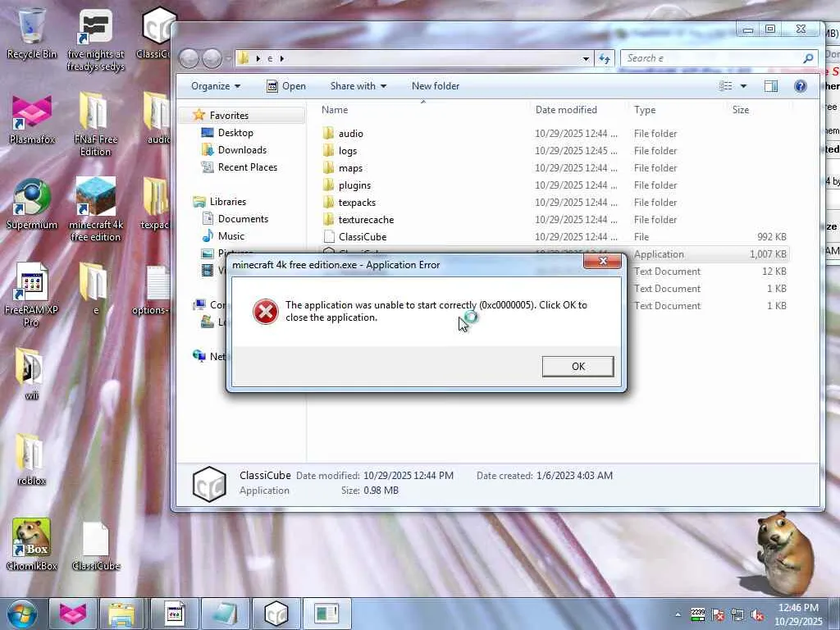Click the Explorer Forward button
The width and height of the screenshot is (840, 630).
point(212,58)
